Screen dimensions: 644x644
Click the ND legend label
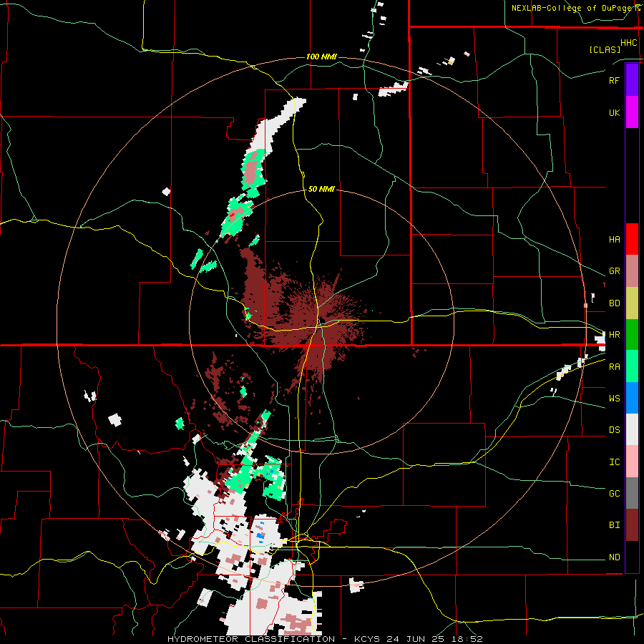point(614,557)
